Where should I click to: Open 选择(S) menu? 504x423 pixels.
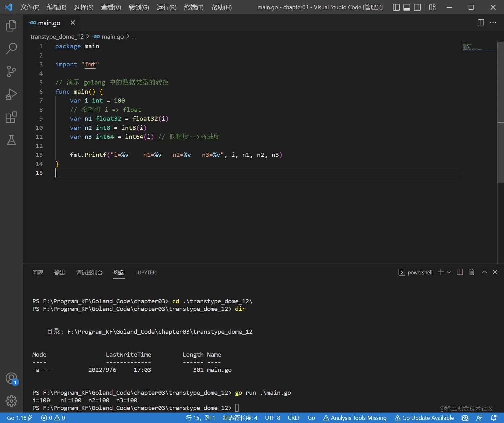click(84, 7)
